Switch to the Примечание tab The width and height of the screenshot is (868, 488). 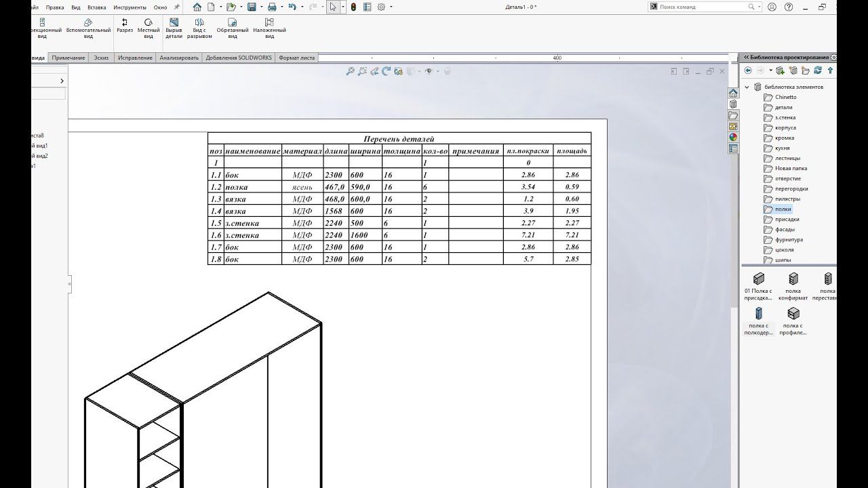[68, 58]
